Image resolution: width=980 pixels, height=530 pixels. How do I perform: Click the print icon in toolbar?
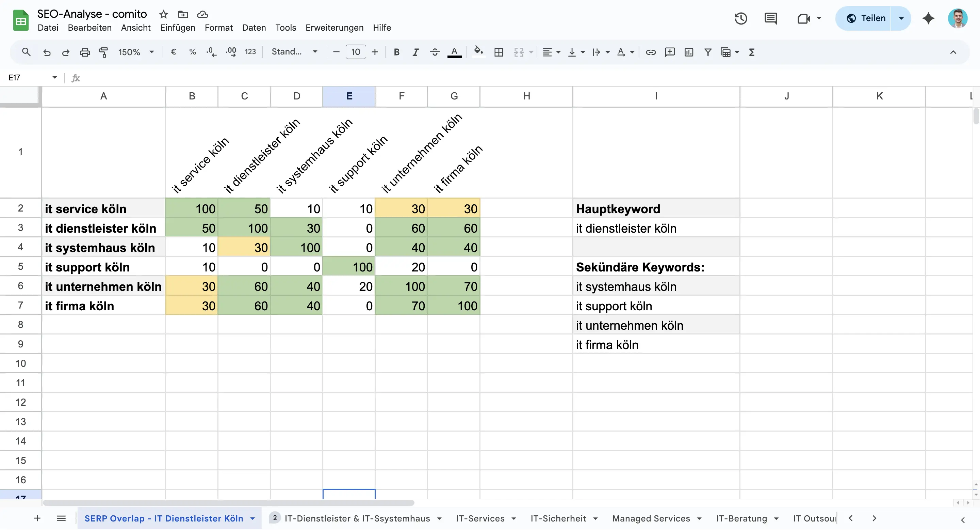[84, 52]
